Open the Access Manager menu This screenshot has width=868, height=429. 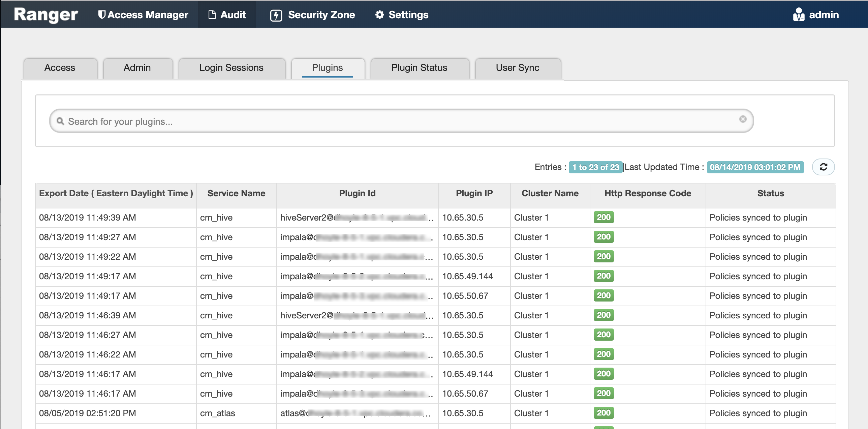coord(148,15)
